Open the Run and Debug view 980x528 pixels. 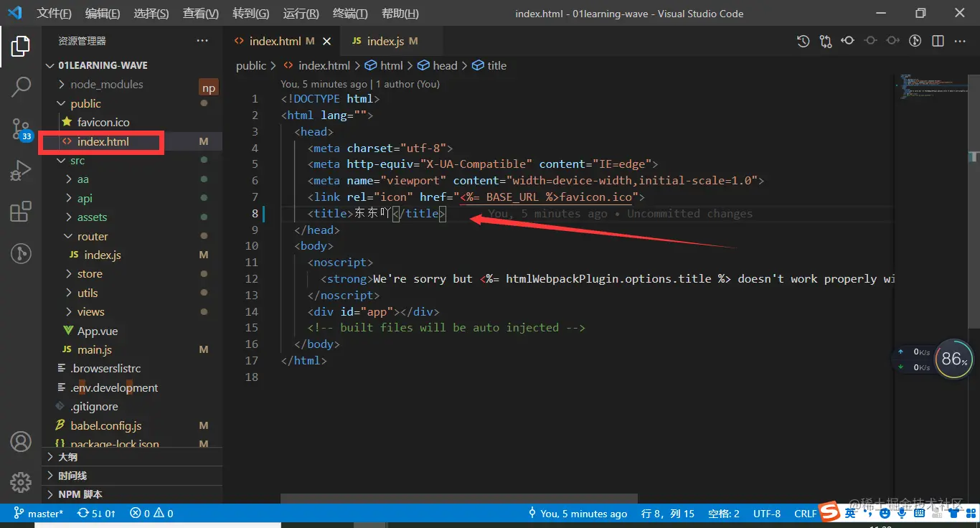21,171
